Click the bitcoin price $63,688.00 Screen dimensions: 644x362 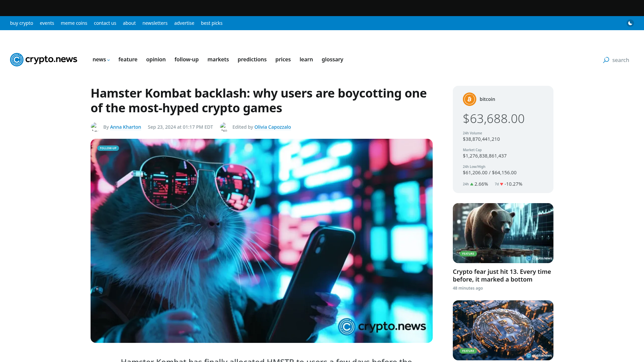[494, 119]
